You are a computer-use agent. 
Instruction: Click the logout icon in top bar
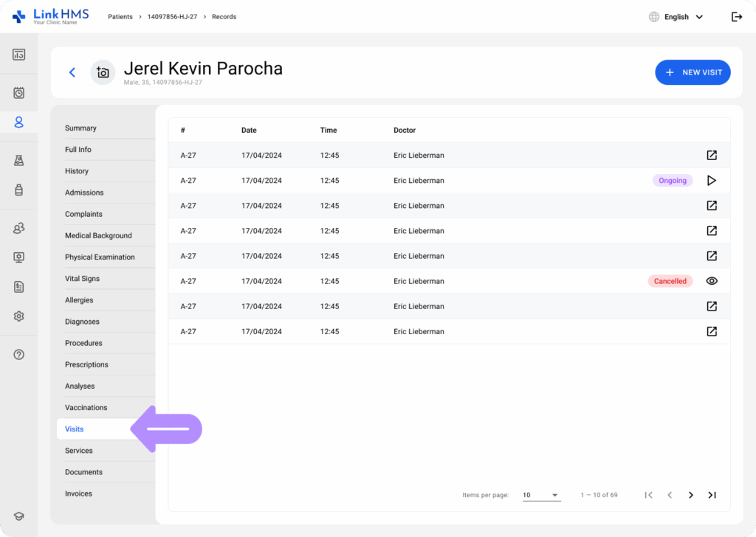coord(736,17)
